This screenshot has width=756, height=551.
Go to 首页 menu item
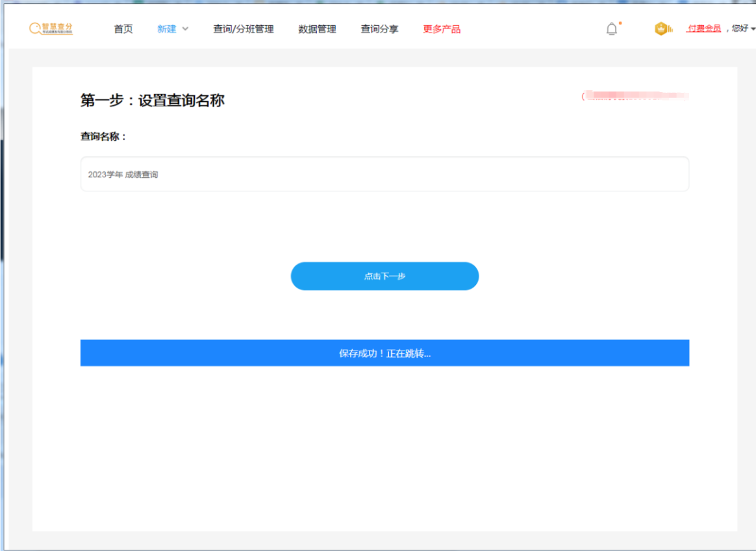tap(123, 29)
